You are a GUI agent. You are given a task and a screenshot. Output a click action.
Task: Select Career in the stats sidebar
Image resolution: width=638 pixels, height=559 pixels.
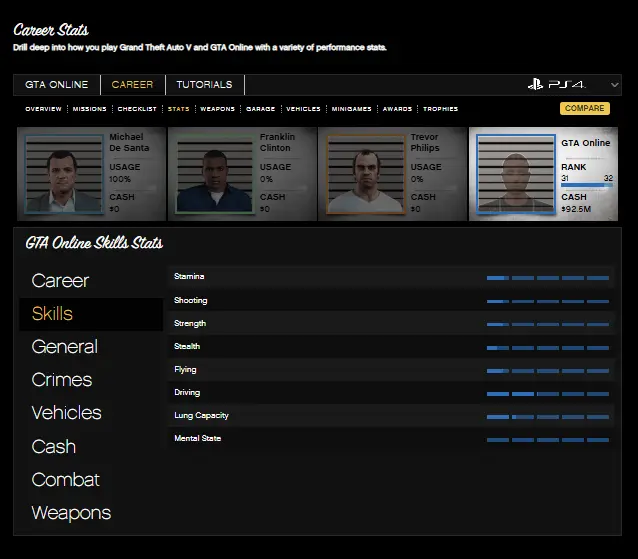(60, 281)
